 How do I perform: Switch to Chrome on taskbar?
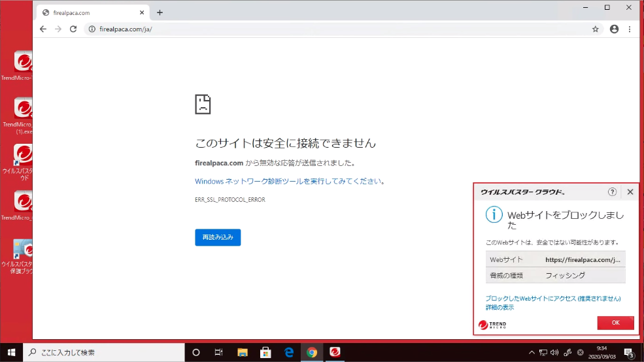tap(312, 352)
